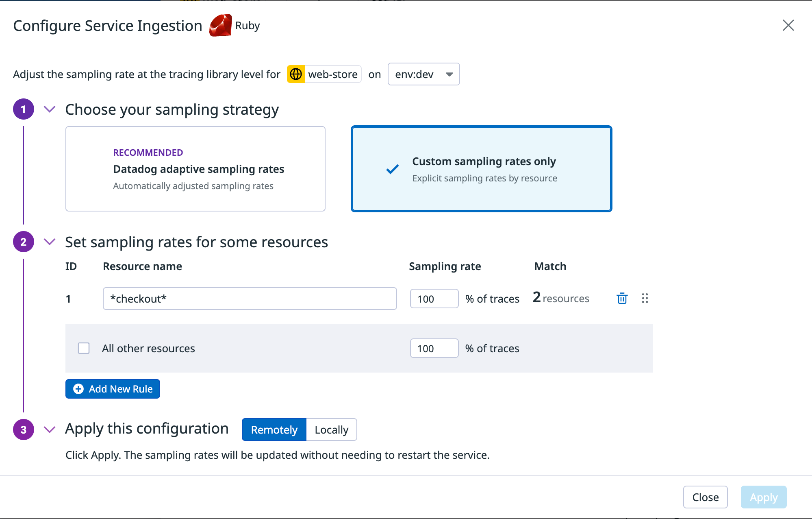Viewport: 812px width, 519px height.
Task: Switch to the Locally tab
Action: click(331, 430)
